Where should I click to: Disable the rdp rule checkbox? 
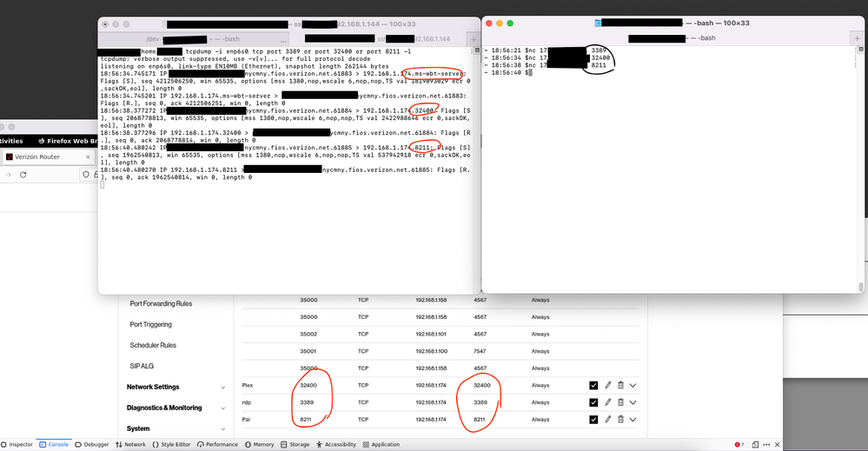pyautogui.click(x=593, y=402)
